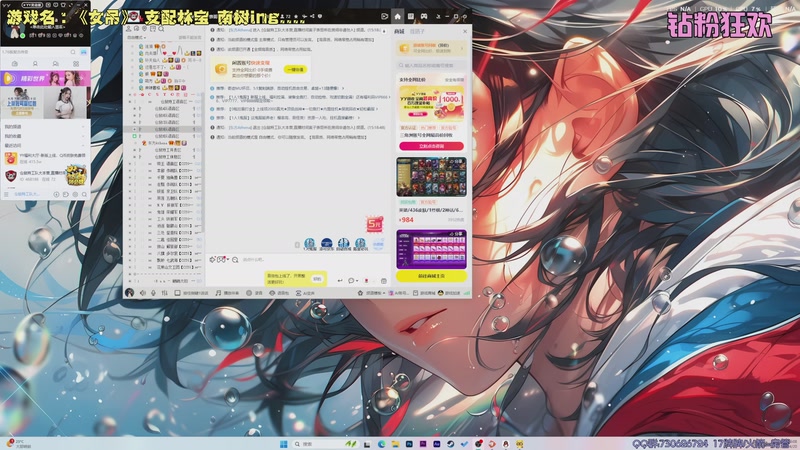800x450 pixels.
Task: Click the 1000 red packet promotional banner
Action: point(431,103)
